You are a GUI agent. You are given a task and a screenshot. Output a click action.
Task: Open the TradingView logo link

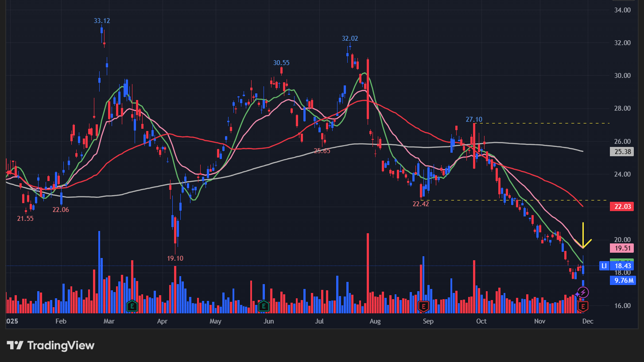point(50,345)
